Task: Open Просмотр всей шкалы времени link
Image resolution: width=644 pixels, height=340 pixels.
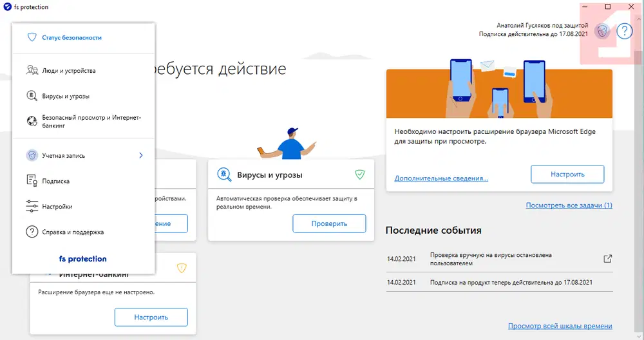Action: point(560,326)
